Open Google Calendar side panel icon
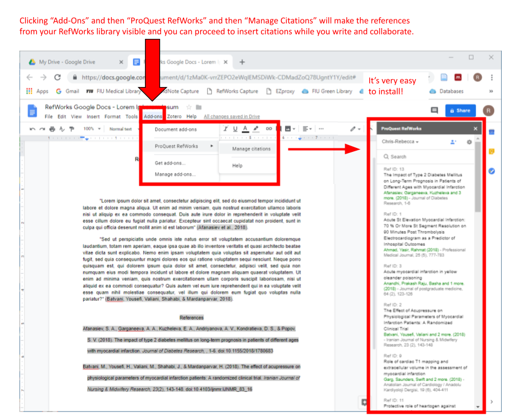The width and height of the screenshot is (527, 420). pyautogui.click(x=491, y=132)
